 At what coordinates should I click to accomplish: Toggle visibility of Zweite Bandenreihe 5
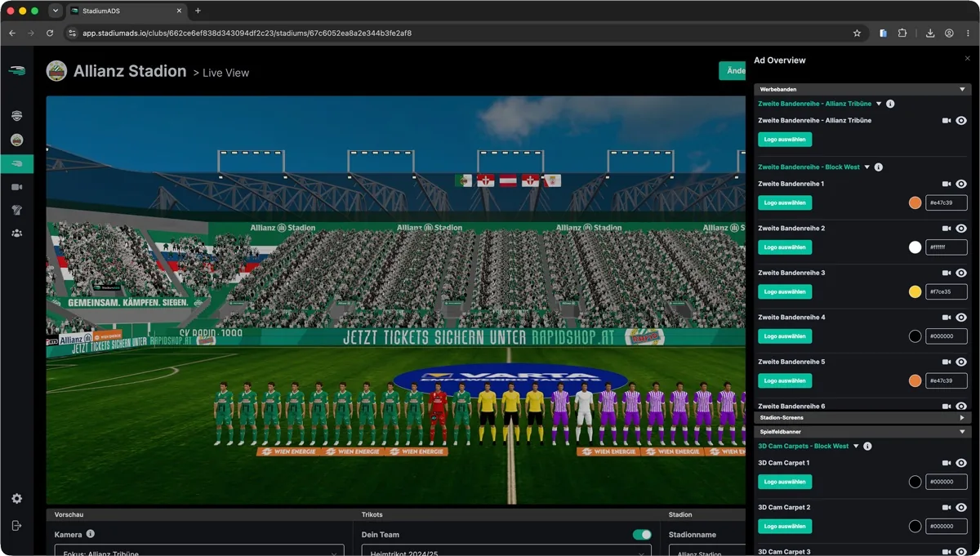point(961,362)
